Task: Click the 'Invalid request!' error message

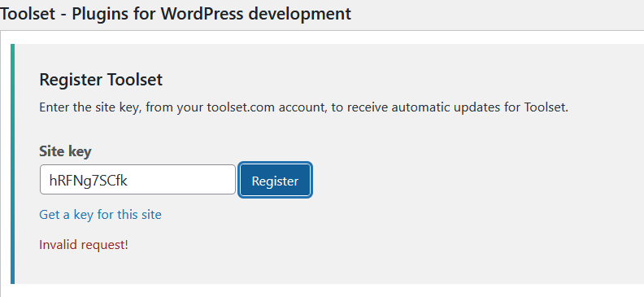Action: tap(84, 245)
